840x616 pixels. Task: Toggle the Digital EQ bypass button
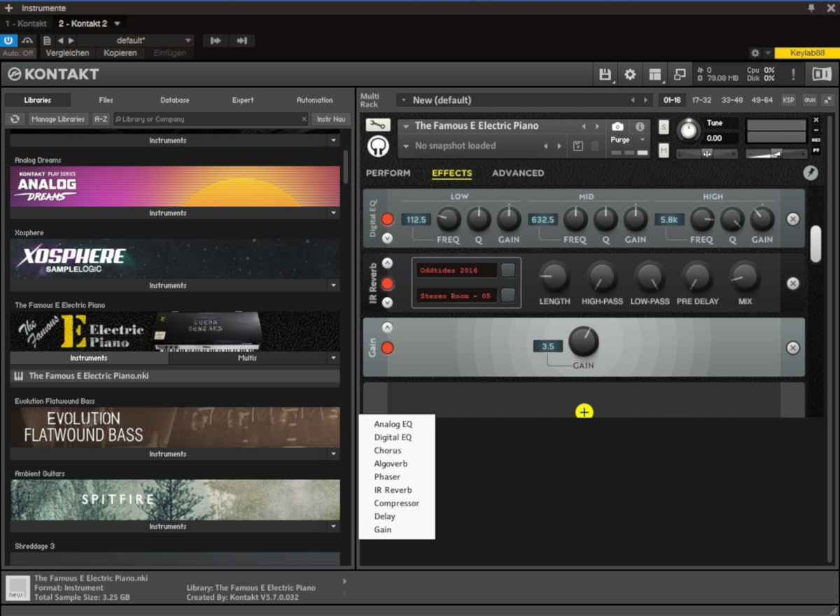coord(387,219)
